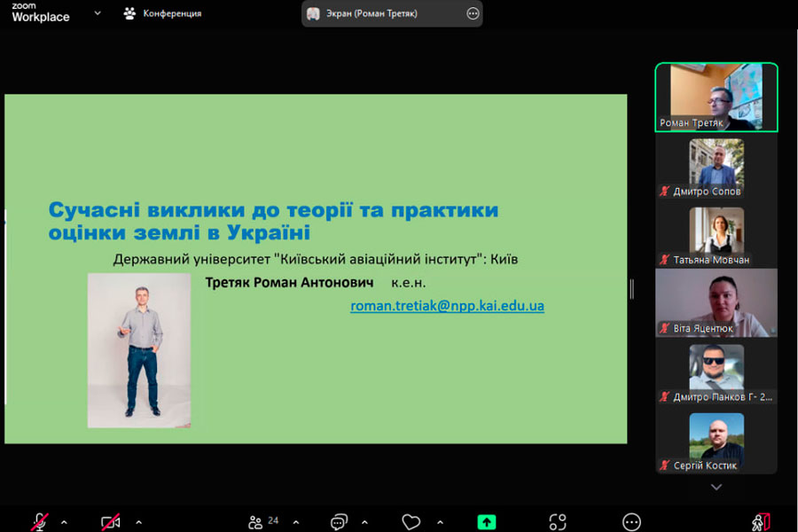Click muted mic icon of Дмитро Панков
Image resolution: width=798 pixels, height=532 pixels.
coord(664,396)
